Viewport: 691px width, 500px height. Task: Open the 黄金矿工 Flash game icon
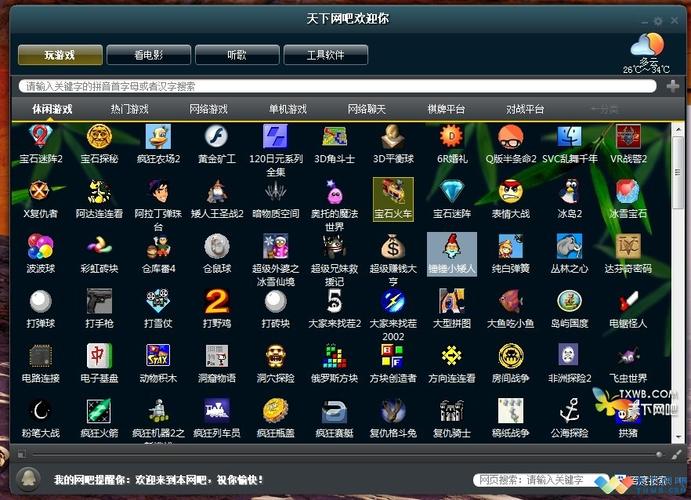click(x=217, y=136)
